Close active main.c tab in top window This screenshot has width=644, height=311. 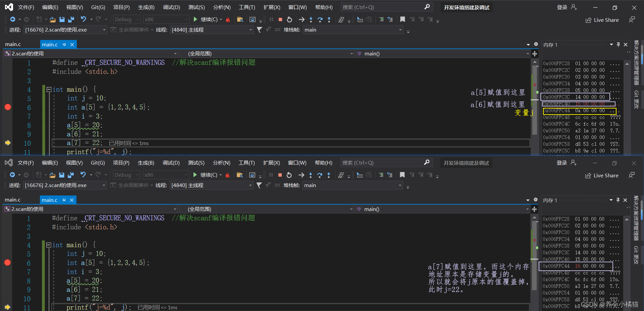[x=72, y=44]
